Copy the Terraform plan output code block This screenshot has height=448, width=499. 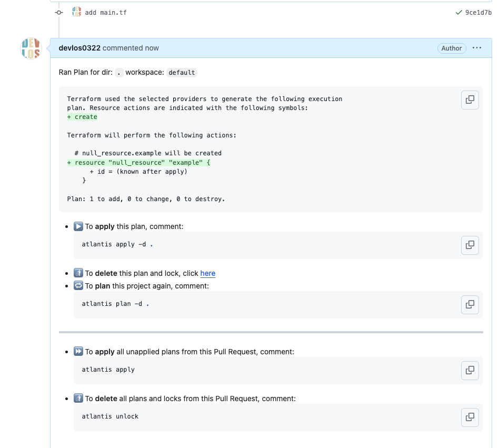pos(470,100)
